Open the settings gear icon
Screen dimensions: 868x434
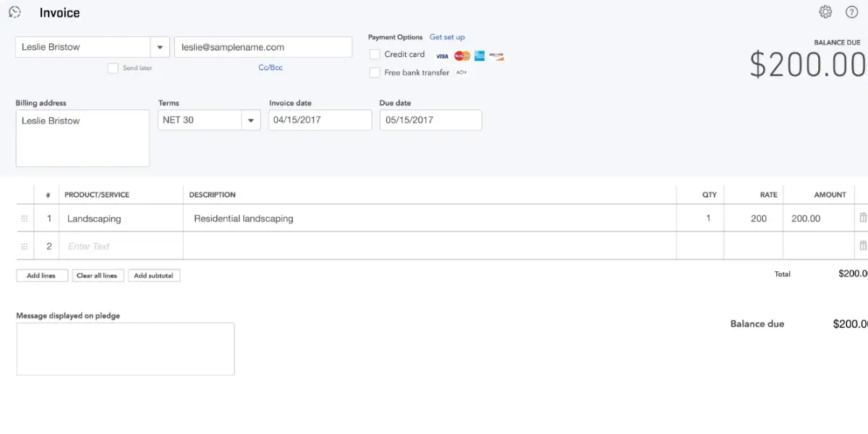tap(825, 12)
